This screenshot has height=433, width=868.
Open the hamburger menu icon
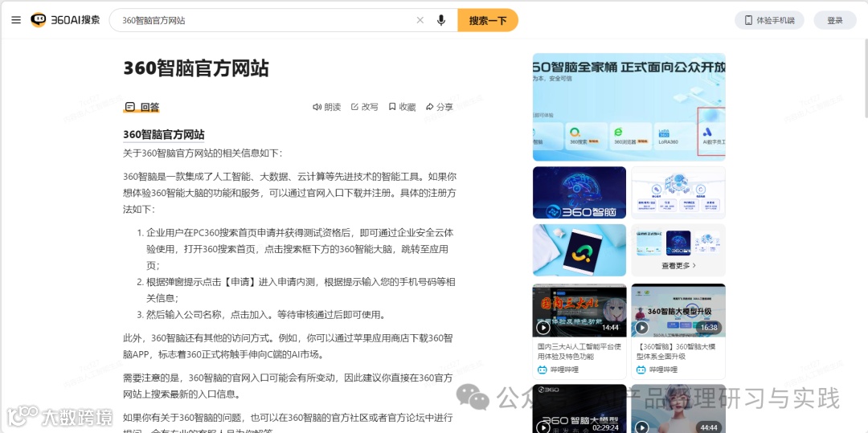point(16,20)
